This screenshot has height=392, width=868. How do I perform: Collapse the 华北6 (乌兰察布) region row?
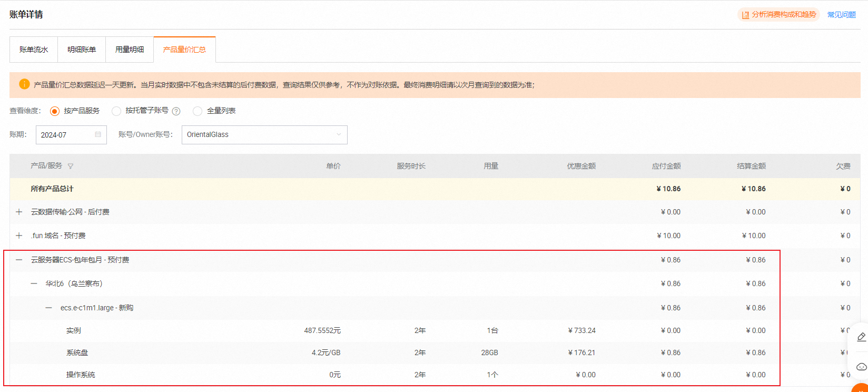point(34,283)
